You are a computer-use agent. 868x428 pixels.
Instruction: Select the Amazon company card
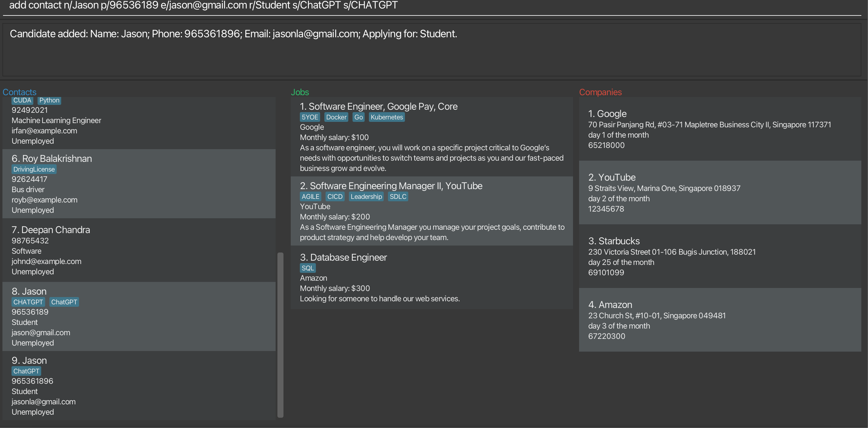pyautogui.click(x=720, y=320)
